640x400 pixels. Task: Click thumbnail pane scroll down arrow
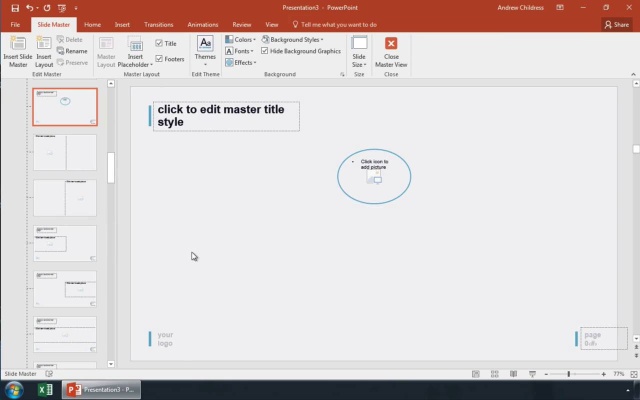[111, 364]
